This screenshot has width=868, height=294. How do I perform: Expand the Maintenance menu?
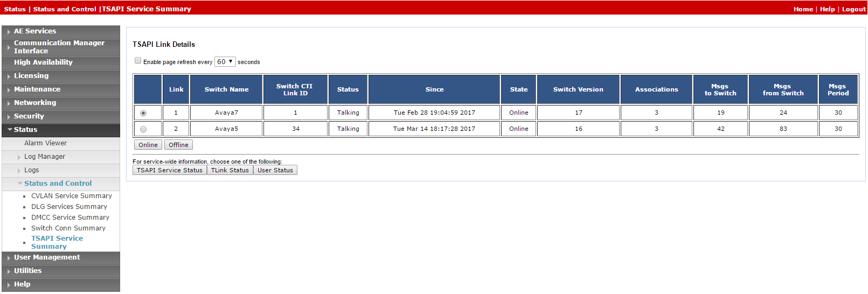point(61,89)
